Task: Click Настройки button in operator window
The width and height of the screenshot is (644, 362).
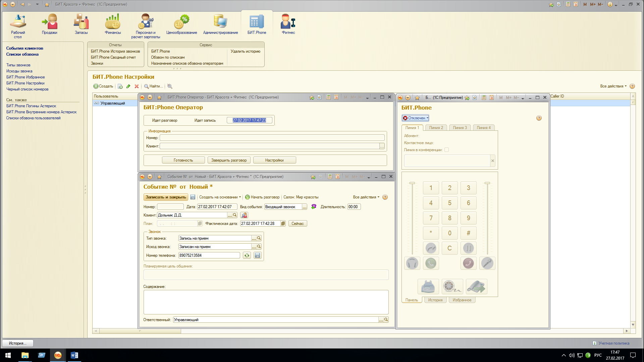Action: click(274, 160)
